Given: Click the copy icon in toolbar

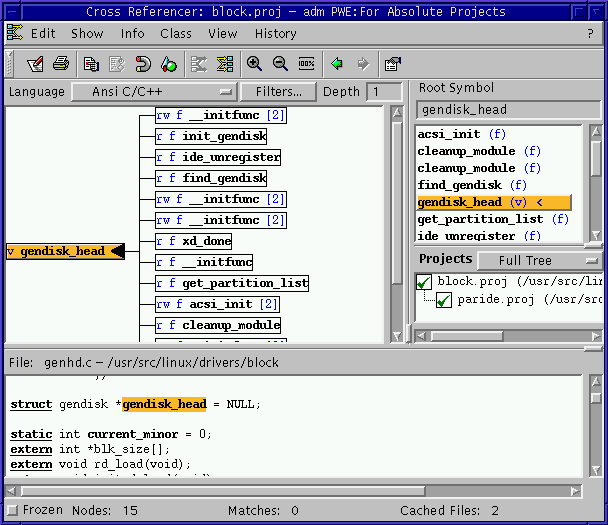Looking at the screenshot, I should coord(91,64).
